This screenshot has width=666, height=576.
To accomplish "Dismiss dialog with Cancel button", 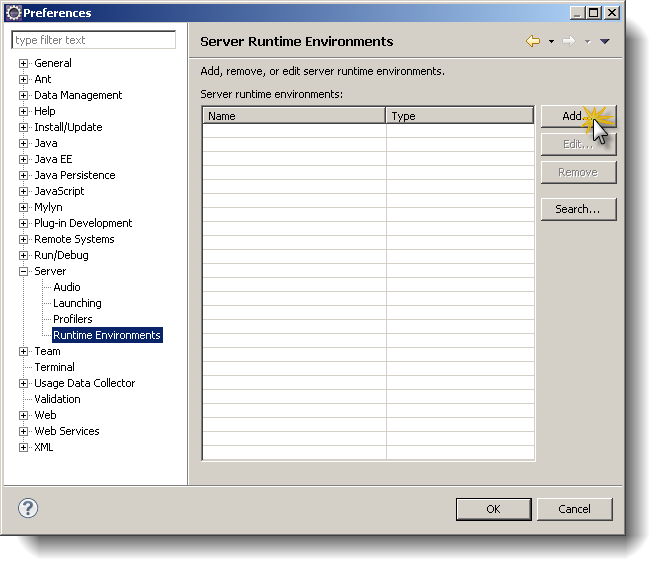I will coord(575,509).
